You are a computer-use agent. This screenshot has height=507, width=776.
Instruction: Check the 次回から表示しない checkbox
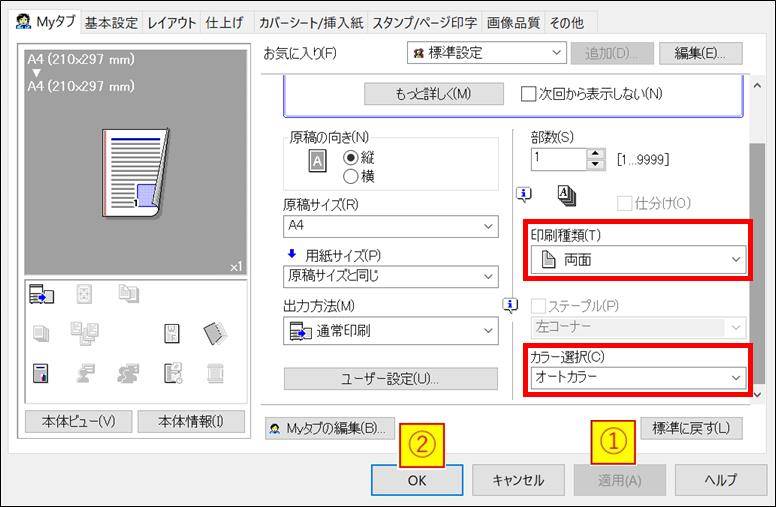[528, 94]
